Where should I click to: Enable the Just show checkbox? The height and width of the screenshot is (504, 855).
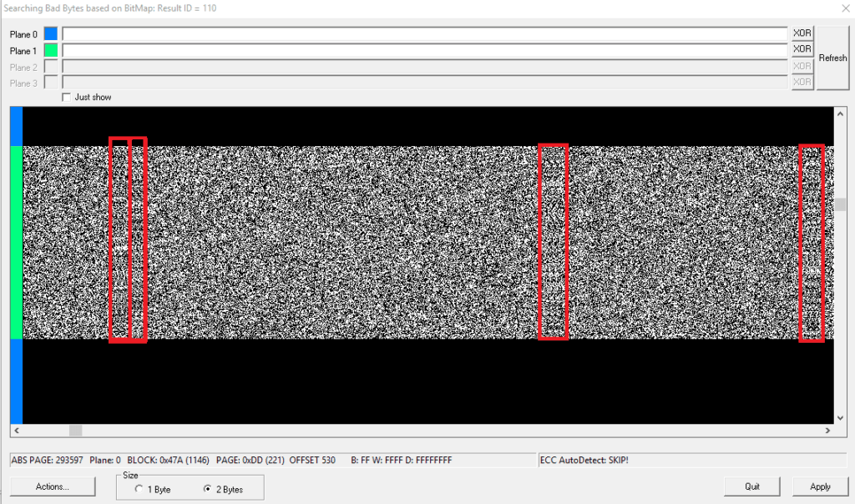click(x=67, y=97)
